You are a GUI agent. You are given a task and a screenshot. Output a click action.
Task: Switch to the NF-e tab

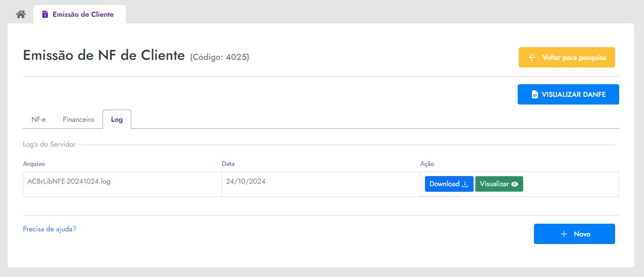pyautogui.click(x=39, y=119)
